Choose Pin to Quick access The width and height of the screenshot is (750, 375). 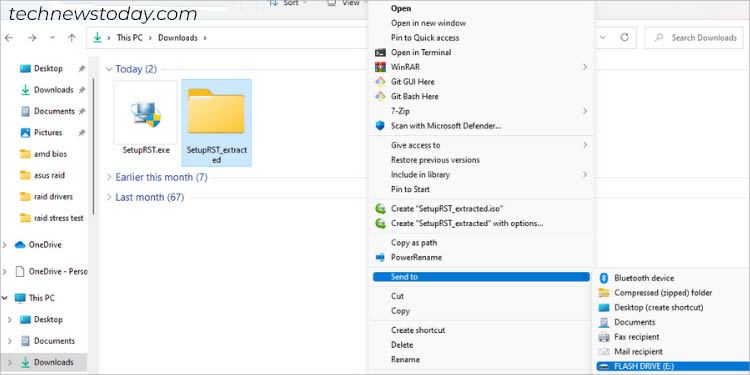point(425,38)
